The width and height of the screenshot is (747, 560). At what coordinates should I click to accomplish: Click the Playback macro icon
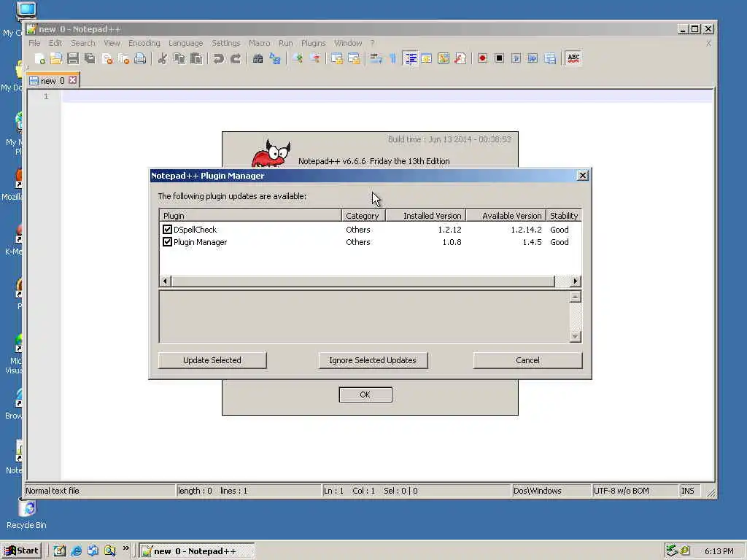click(x=516, y=58)
